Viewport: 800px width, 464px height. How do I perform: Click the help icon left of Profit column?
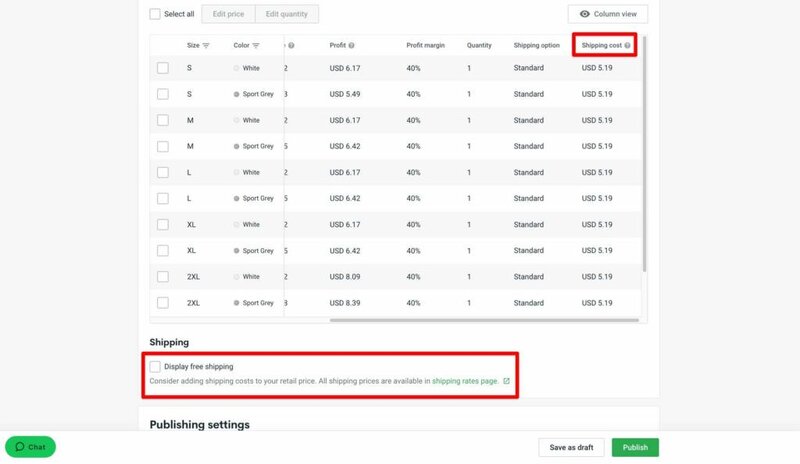pyautogui.click(x=291, y=45)
